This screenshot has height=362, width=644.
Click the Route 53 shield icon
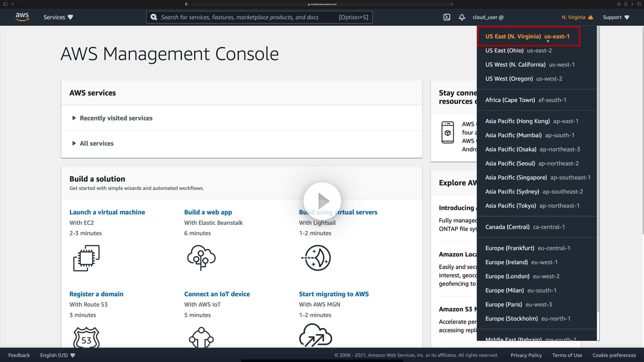tap(86, 337)
